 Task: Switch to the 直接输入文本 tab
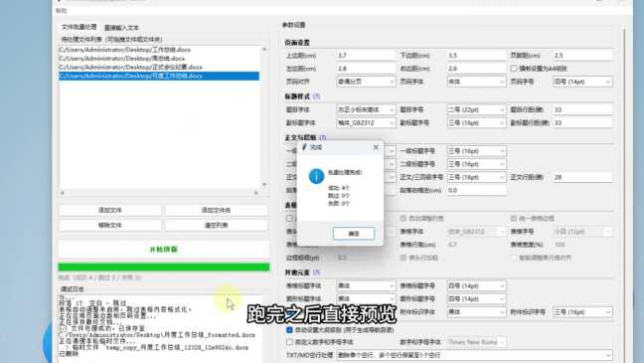coord(121,28)
